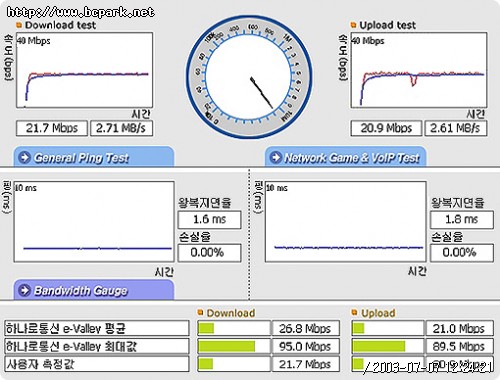Open the Network Game & VoIP Test tab

(346, 157)
